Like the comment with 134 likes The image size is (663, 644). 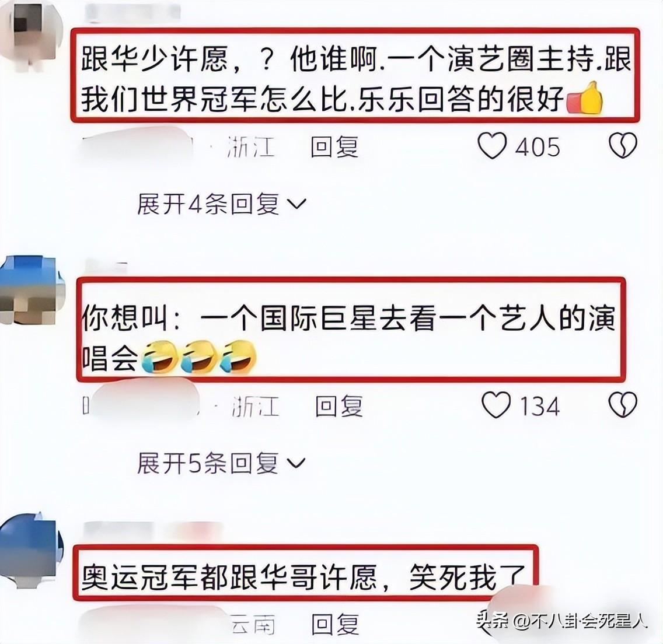(x=496, y=405)
